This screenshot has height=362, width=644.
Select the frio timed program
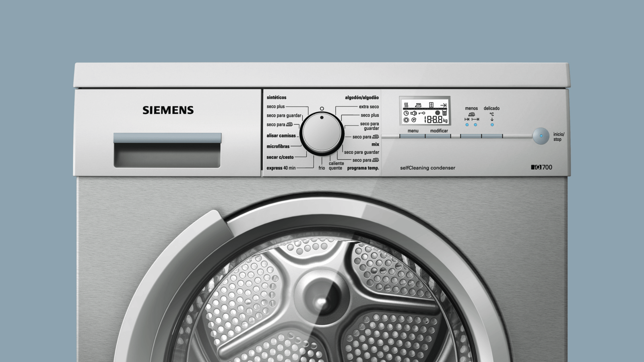[x=322, y=168]
